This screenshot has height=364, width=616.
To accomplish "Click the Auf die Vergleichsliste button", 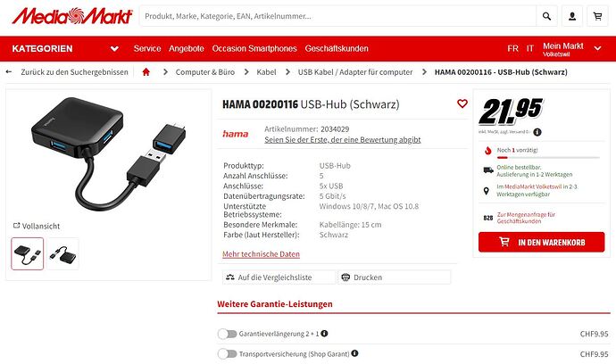I will pyautogui.click(x=279, y=277).
